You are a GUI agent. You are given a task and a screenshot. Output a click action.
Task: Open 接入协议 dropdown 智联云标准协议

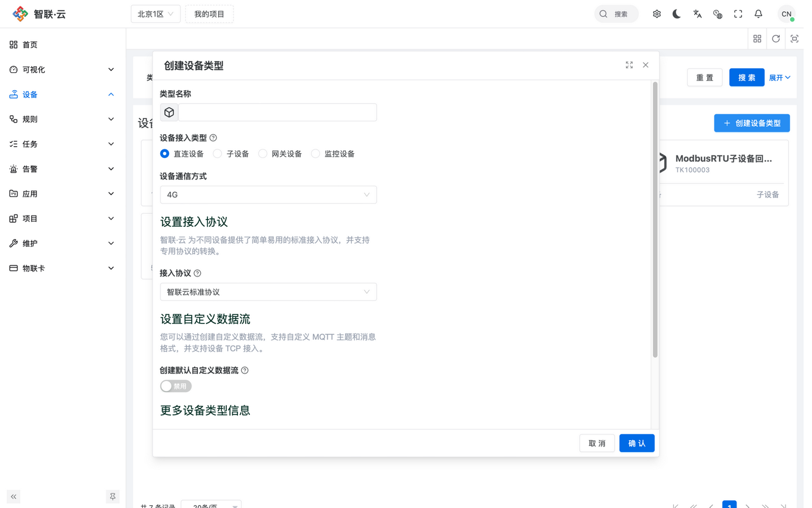pos(268,292)
